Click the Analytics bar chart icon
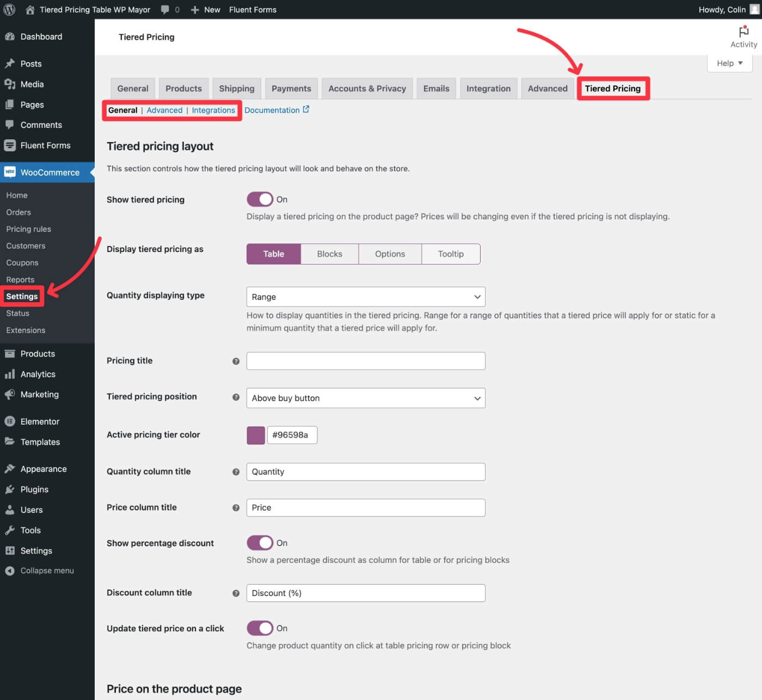Viewport: 762px width, 700px height. point(10,374)
